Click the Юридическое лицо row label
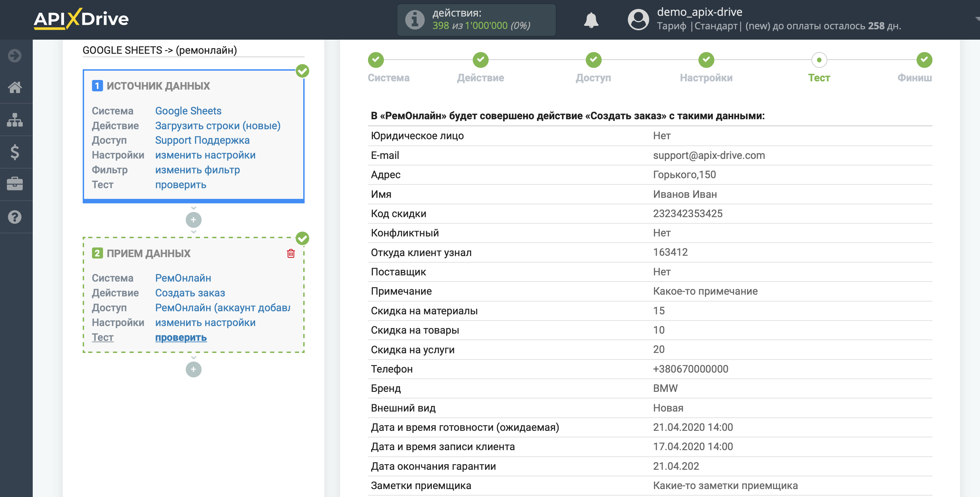The width and height of the screenshot is (980, 497). [x=417, y=136]
